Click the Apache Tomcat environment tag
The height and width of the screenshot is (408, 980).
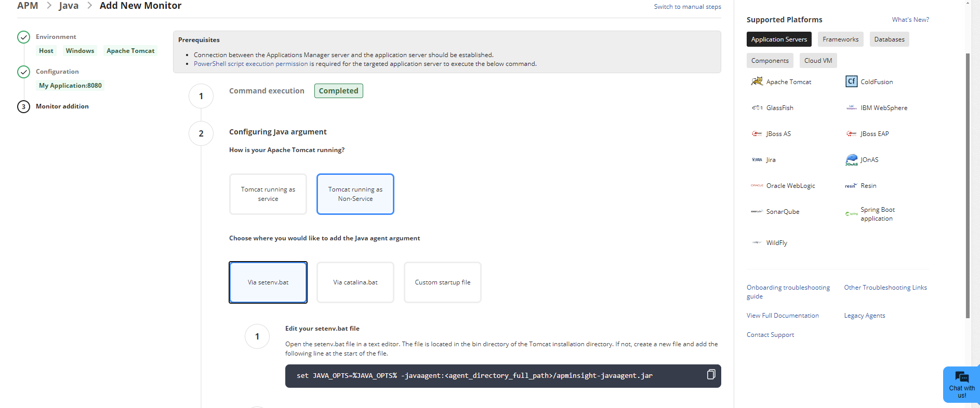tap(130, 51)
